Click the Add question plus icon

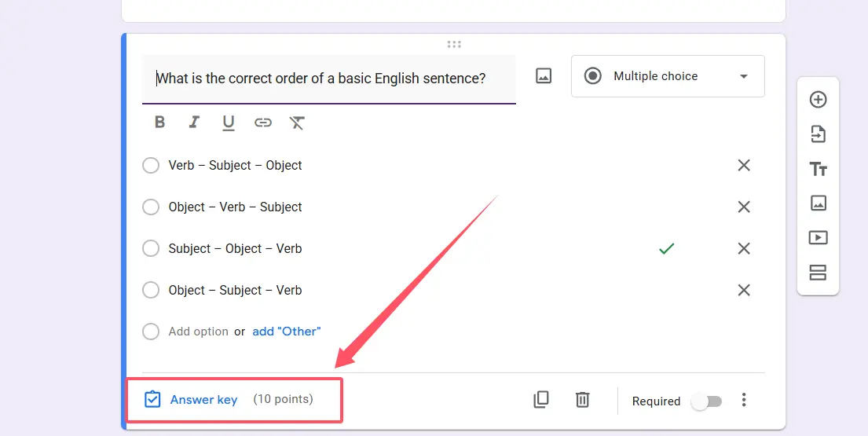click(x=818, y=100)
